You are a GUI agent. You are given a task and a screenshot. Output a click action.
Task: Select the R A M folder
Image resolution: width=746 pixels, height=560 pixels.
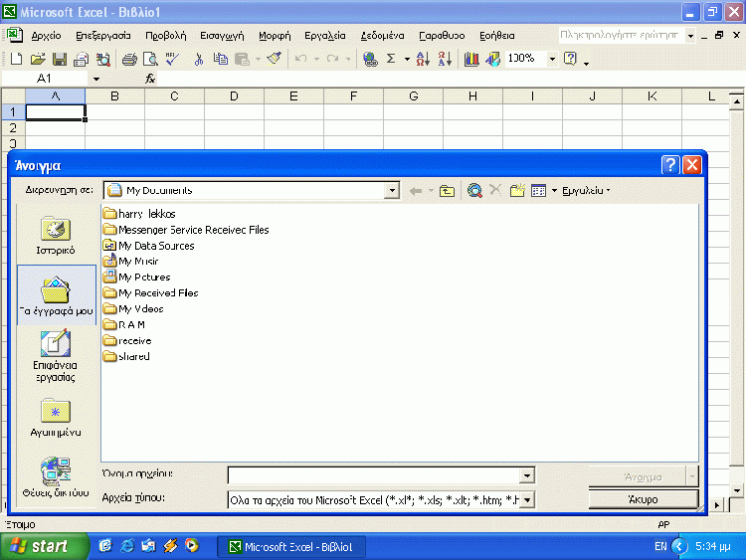click(124, 325)
